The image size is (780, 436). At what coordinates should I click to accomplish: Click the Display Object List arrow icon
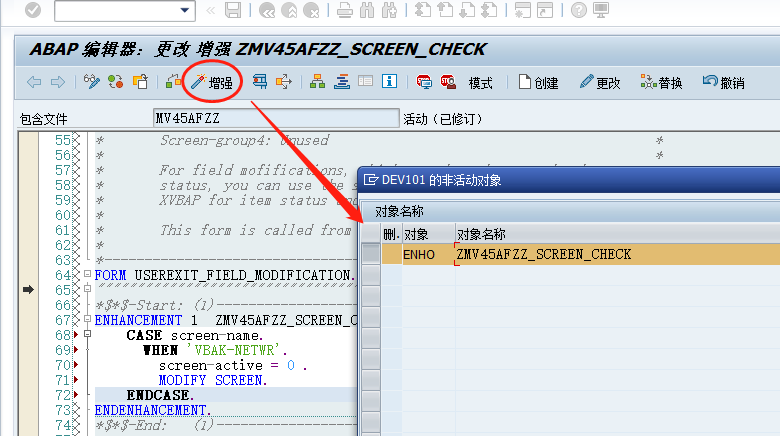pos(284,82)
